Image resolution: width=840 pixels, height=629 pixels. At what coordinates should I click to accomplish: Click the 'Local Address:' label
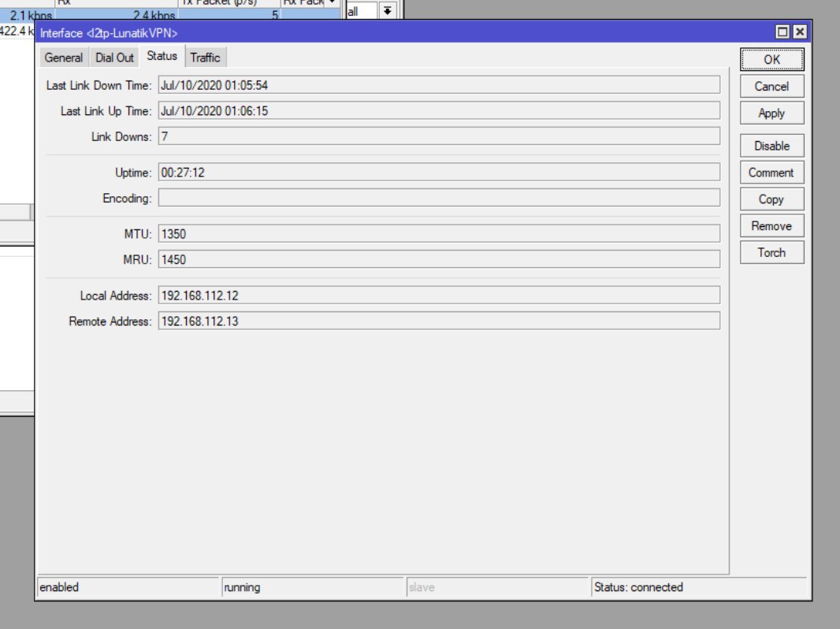pyautogui.click(x=116, y=296)
